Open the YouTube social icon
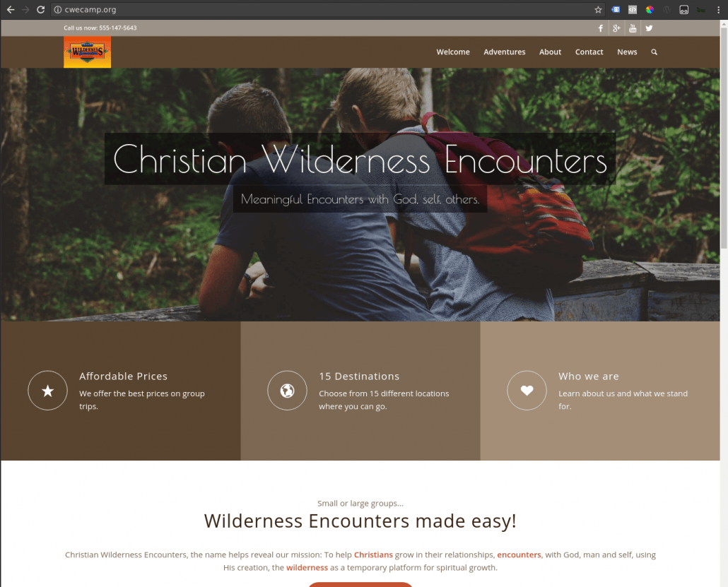Viewport: 728px width, 587px height. pos(633,28)
